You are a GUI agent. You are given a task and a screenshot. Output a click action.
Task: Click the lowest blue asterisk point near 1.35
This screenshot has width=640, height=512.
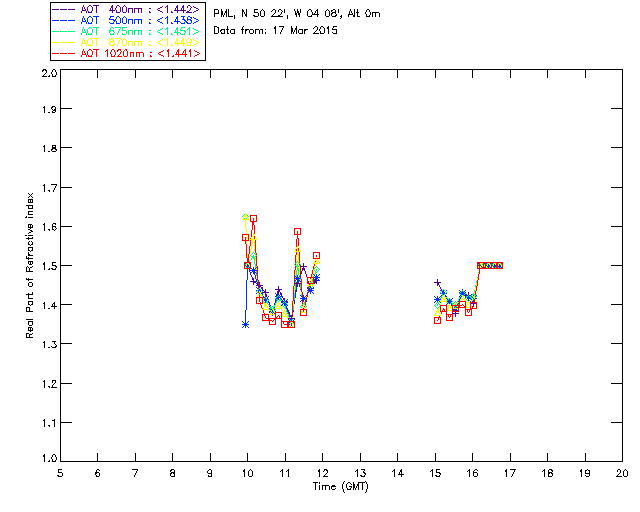[245, 325]
